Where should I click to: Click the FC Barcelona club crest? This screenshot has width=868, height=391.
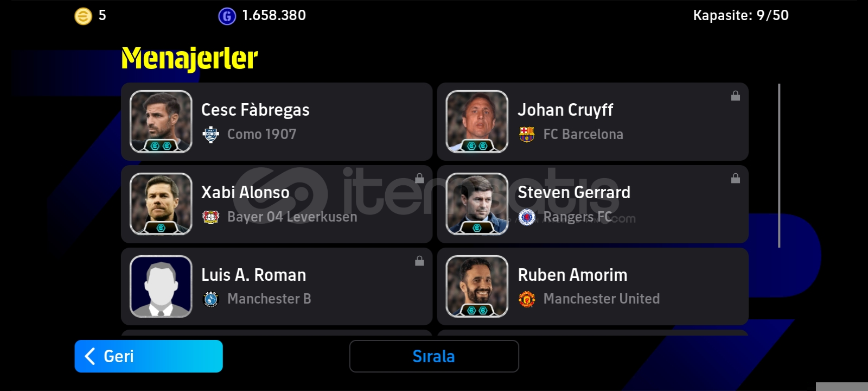(x=527, y=134)
